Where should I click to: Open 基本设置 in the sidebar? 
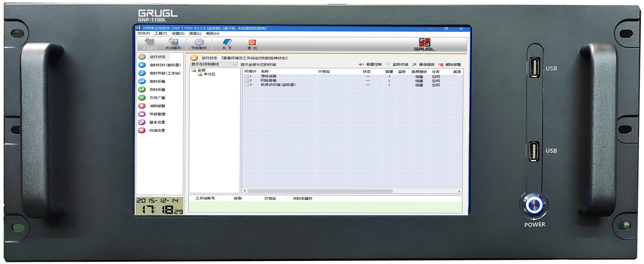tap(152, 122)
